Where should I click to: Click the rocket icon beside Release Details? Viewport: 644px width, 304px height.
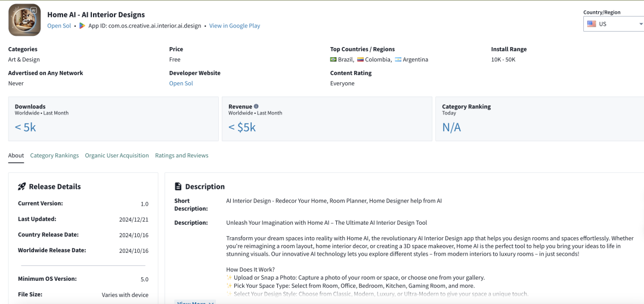22,187
